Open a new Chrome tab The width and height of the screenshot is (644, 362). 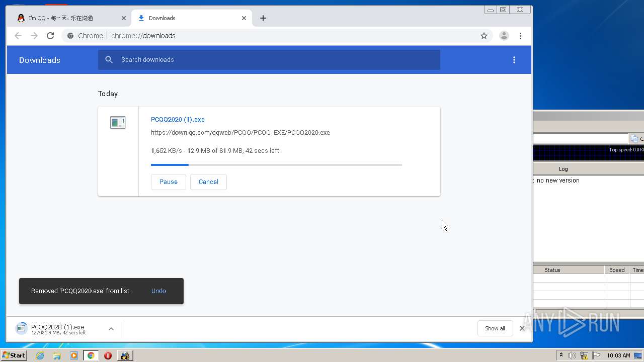point(263,18)
